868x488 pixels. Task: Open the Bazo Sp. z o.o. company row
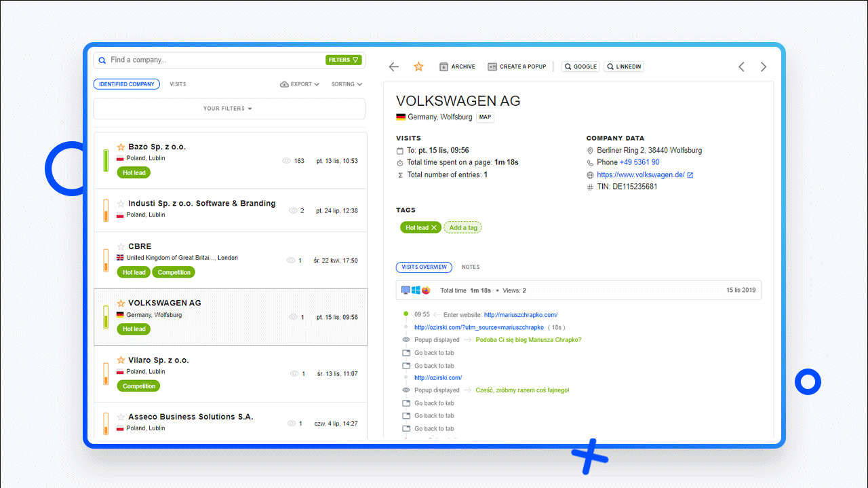[x=231, y=160]
